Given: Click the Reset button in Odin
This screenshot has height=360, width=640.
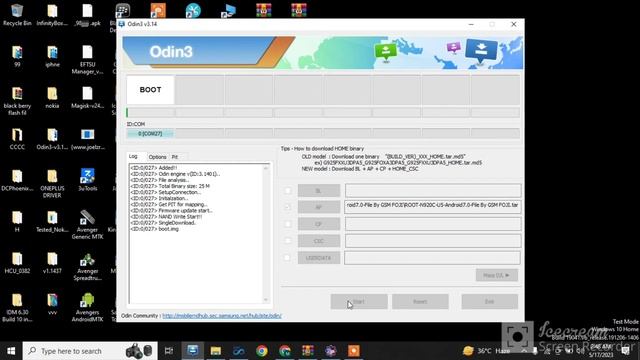Looking at the screenshot, I should pos(420,302).
